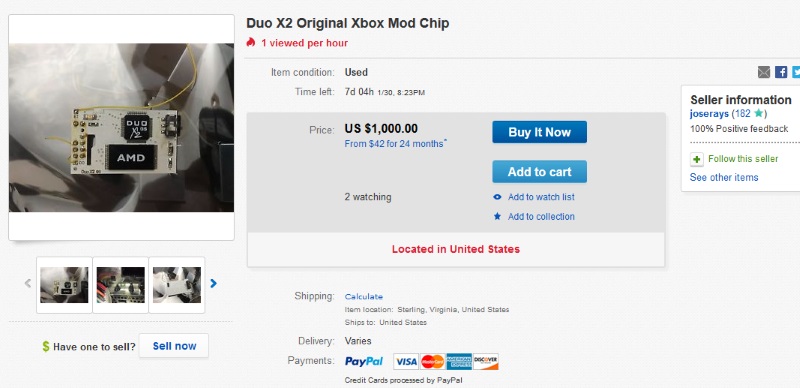Click the green plus Follow seller icon

point(696,159)
